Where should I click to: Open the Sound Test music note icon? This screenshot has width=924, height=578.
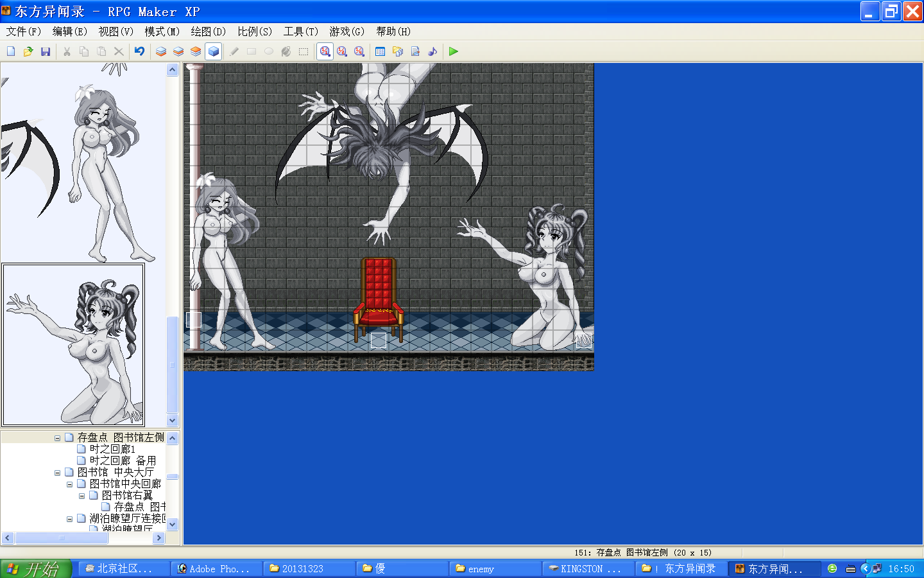[432, 51]
